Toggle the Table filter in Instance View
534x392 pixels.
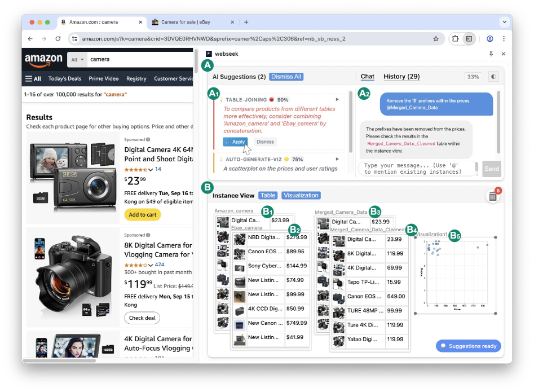click(268, 195)
